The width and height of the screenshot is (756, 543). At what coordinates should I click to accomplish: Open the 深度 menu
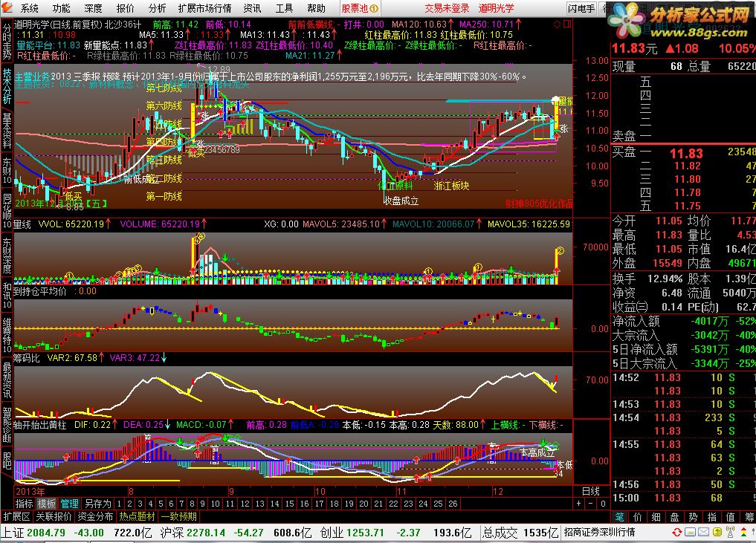pos(93,8)
